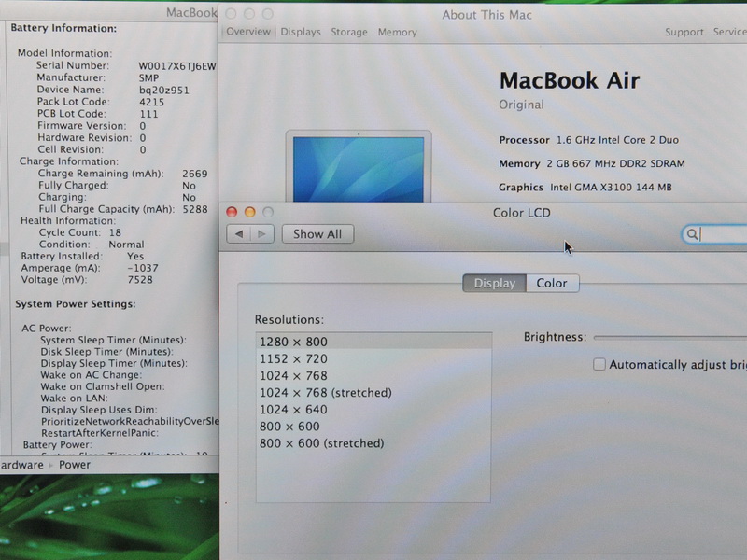Image resolution: width=747 pixels, height=560 pixels.
Task: Click the Service link in About This Mac
Action: [730, 32]
